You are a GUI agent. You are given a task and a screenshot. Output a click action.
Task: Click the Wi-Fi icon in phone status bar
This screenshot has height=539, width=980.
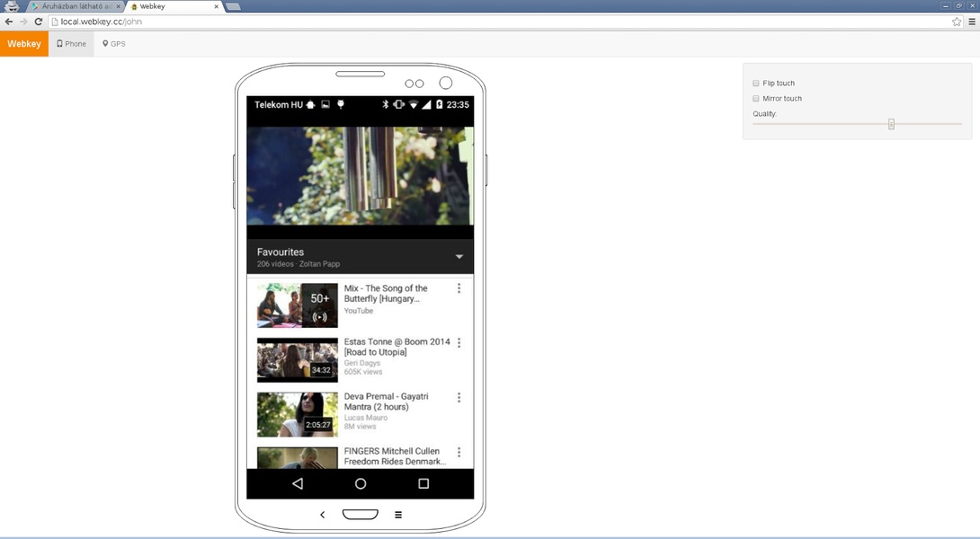click(x=413, y=104)
